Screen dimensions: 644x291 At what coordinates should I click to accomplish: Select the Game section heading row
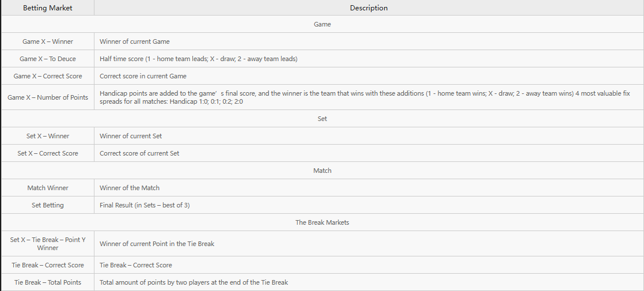[322, 24]
